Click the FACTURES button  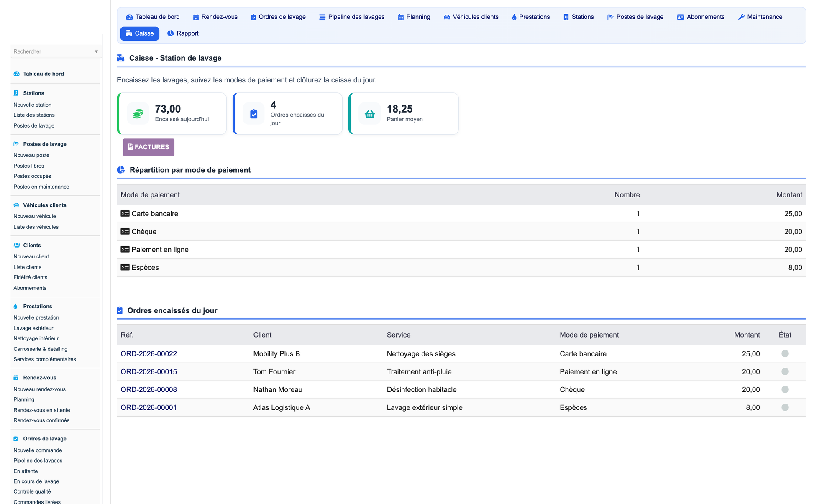click(148, 147)
